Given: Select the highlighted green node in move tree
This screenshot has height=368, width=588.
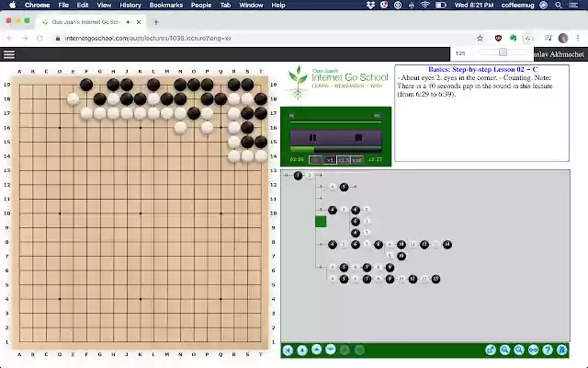Looking at the screenshot, I should click(x=321, y=222).
